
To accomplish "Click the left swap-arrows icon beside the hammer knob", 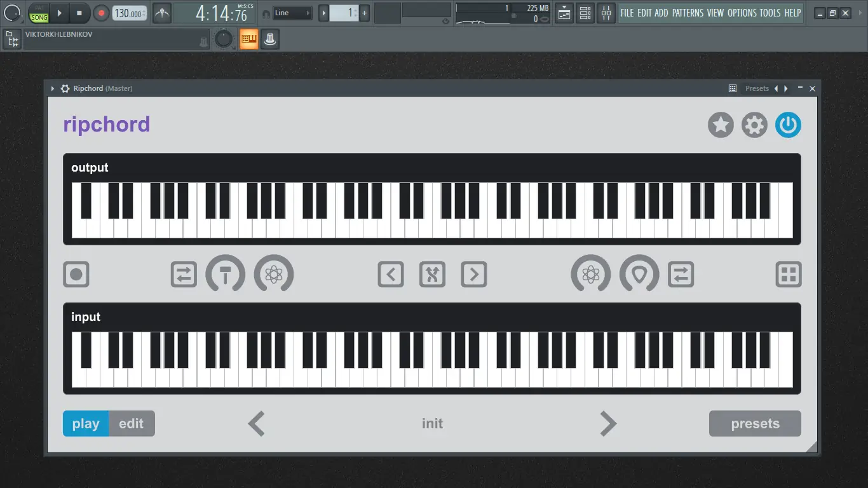I will pyautogui.click(x=184, y=274).
